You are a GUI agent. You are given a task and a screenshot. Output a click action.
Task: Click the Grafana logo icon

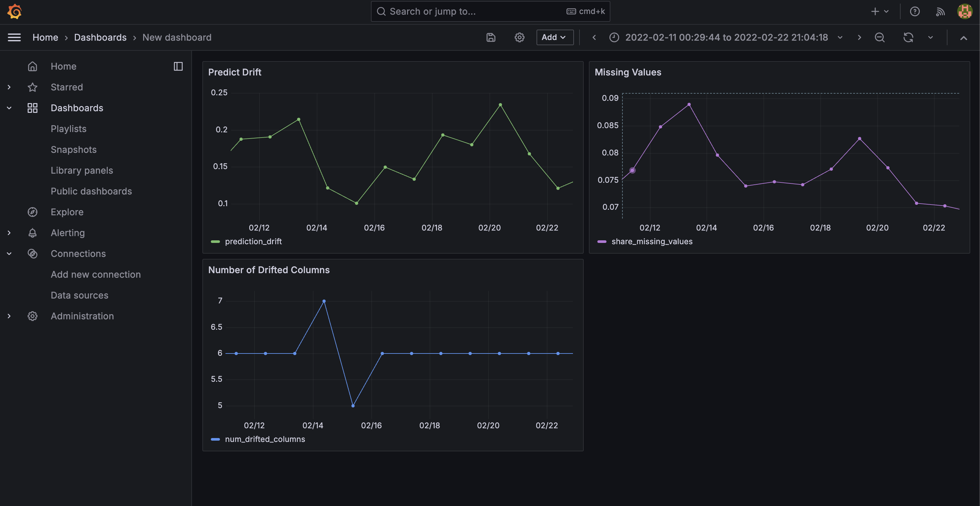[14, 11]
